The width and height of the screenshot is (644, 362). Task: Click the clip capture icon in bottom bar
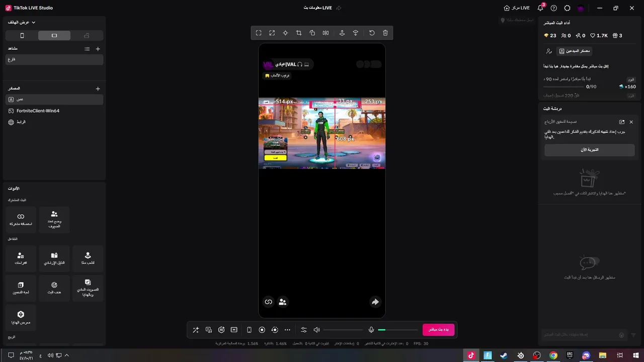234,330
